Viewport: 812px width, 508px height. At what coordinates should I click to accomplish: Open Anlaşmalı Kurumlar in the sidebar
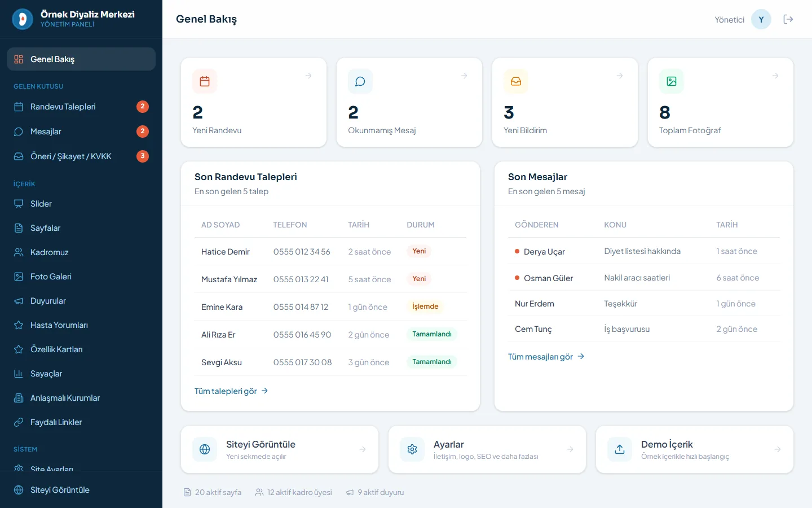(81, 398)
